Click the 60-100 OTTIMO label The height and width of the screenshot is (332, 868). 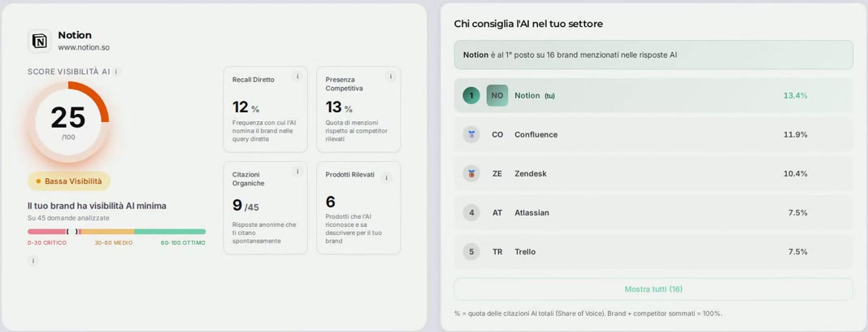183,242
